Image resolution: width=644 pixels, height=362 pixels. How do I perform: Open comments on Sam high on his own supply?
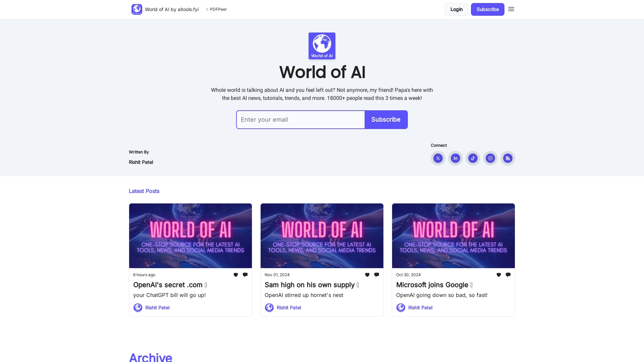click(x=377, y=275)
